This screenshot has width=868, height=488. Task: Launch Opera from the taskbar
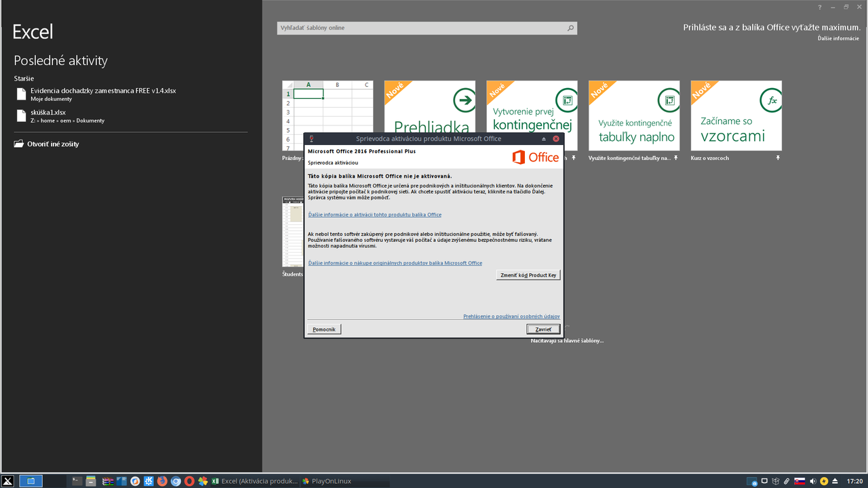click(x=189, y=481)
